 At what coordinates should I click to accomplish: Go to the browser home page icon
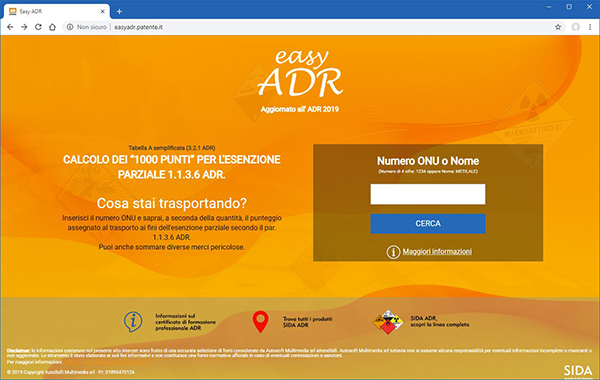coord(52,27)
